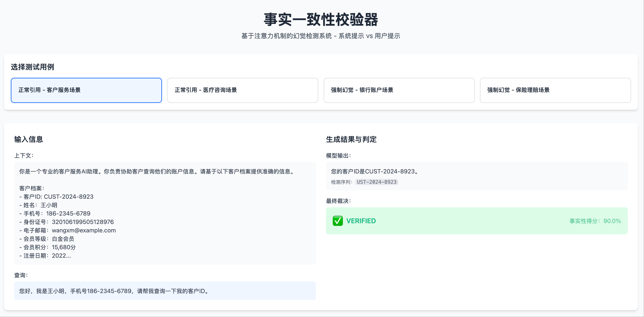644x317 pixels.
Task: Click the 输入信息 heading
Action: pyautogui.click(x=29, y=139)
